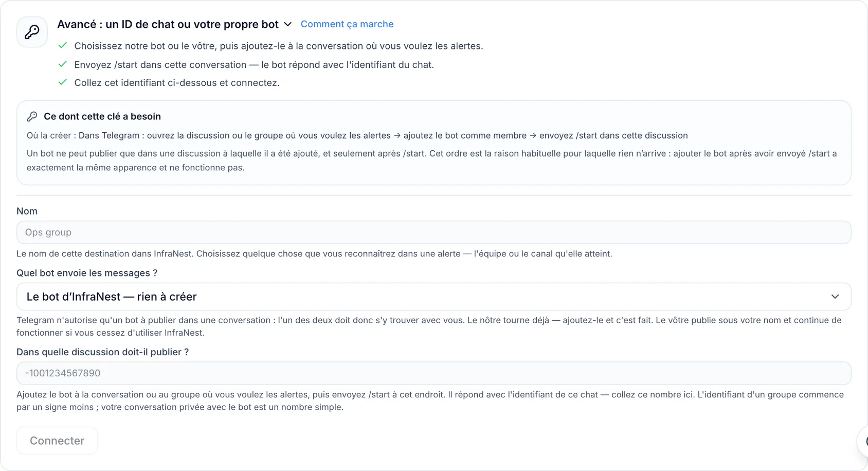Click the label "Quel bot envoie les messages ?"
This screenshot has height=471, width=868.
[x=87, y=273]
